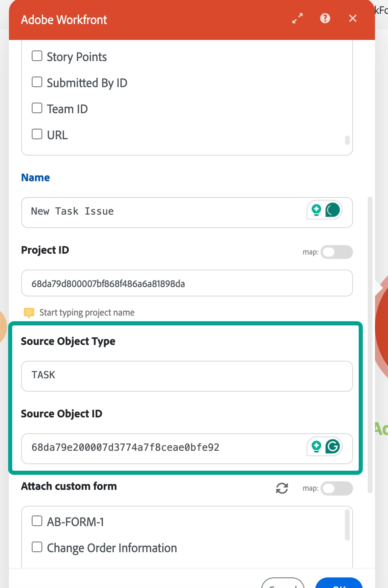Click the yellow note icon beside project hint
Screen dimensions: 388x588
click(x=29, y=313)
